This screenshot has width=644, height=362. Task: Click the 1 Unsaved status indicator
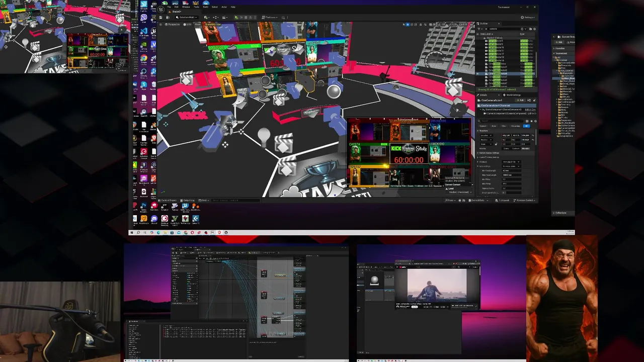coord(503,200)
